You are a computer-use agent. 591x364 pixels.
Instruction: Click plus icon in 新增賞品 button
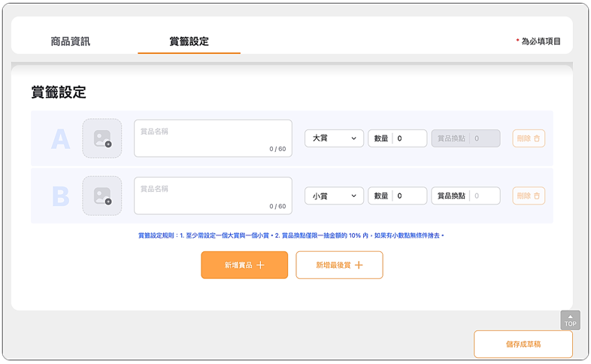coord(260,265)
